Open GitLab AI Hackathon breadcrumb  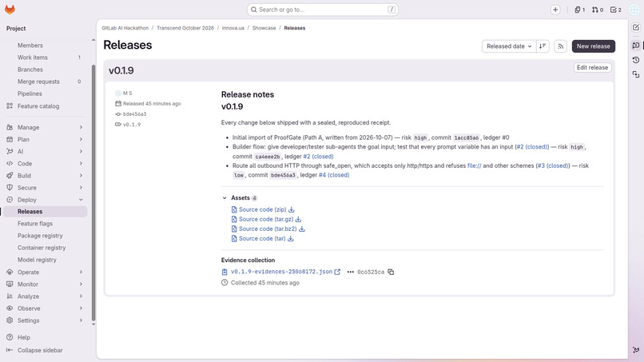pos(125,28)
